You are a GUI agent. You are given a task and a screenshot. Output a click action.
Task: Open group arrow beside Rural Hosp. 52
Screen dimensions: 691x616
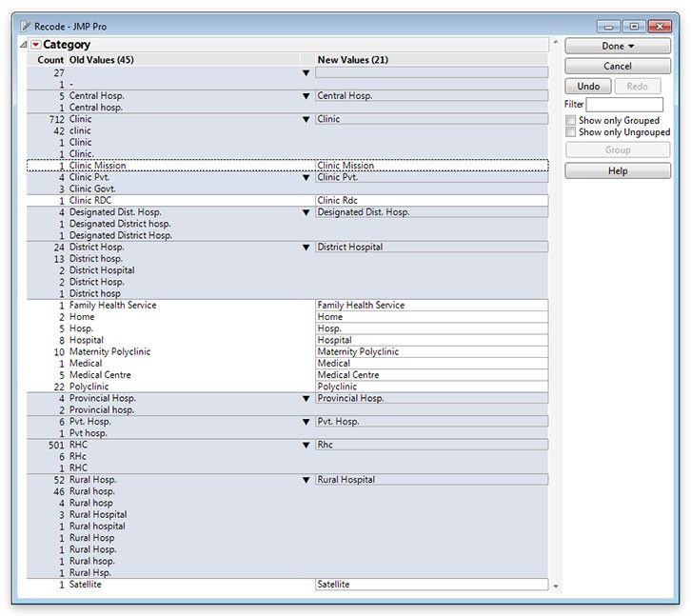(306, 480)
